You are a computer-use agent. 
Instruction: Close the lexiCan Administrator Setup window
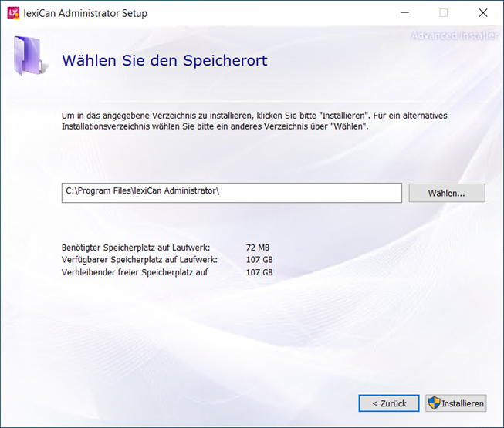(x=482, y=13)
